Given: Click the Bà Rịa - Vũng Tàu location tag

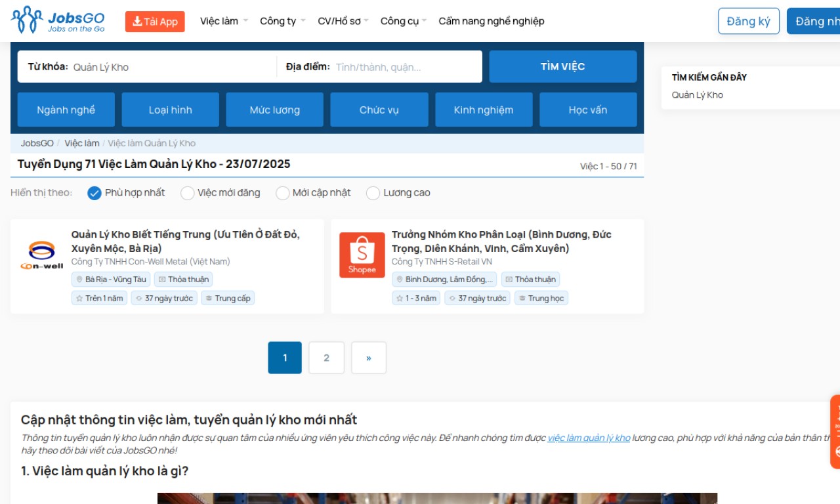Looking at the screenshot, I should click(x=111, y=280).
